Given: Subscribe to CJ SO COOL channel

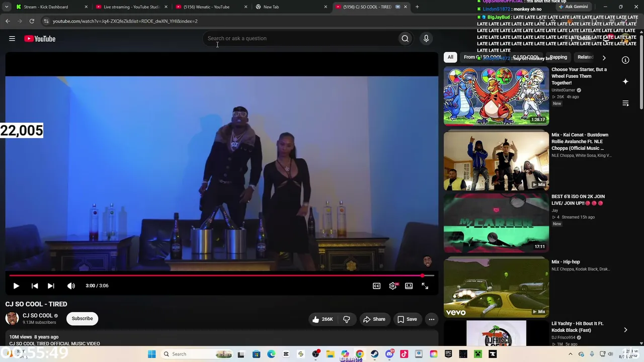Looking at the screenshot, I should click(x=82, y=318).
